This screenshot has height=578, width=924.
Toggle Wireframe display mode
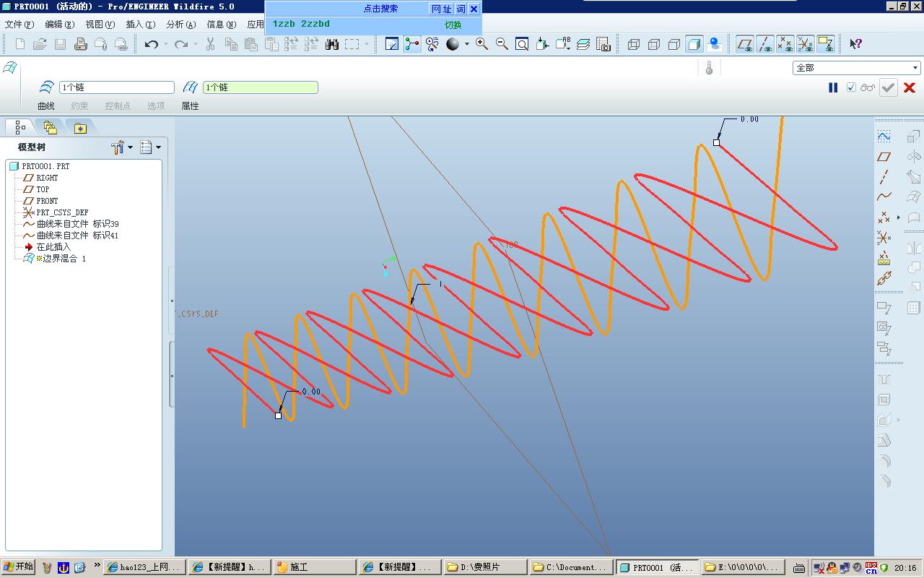click(633, 44)
